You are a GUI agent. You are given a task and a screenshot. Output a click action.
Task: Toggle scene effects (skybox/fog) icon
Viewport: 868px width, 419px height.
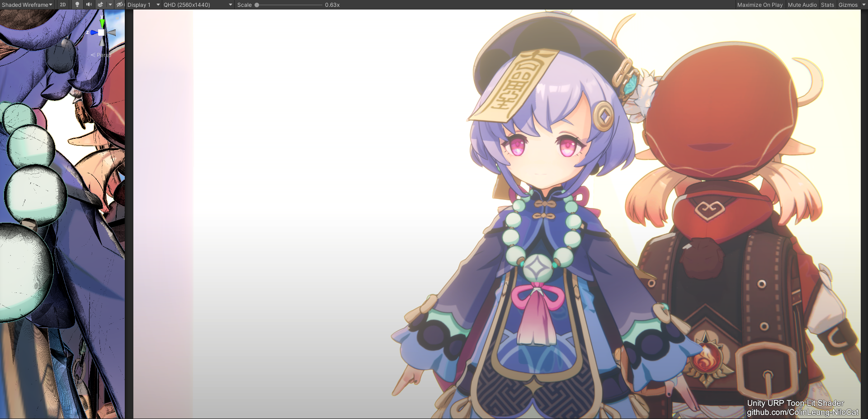[x=100, y=5]
